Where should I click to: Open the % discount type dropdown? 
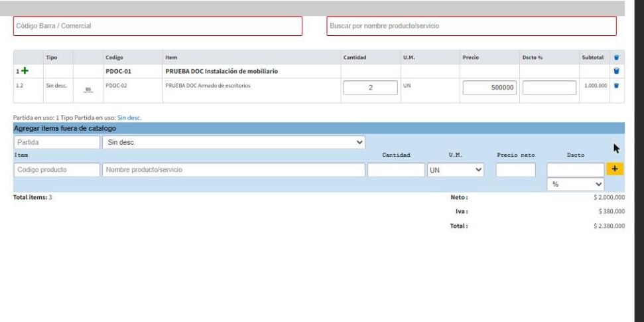point(575,184)
